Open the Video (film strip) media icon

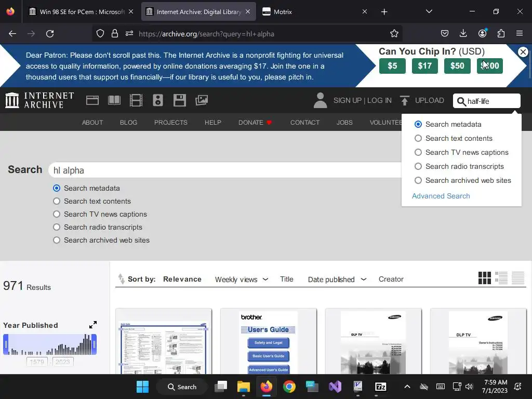(136, 100)
